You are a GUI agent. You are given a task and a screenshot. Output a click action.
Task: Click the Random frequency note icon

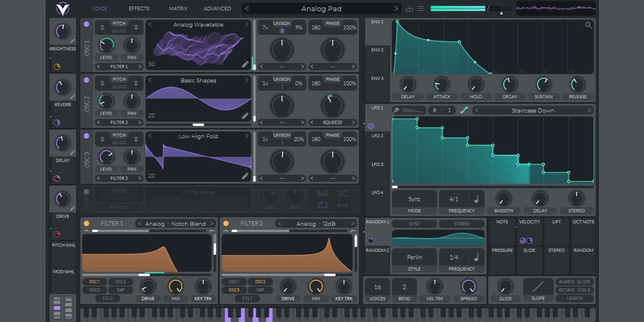(476, 257)
